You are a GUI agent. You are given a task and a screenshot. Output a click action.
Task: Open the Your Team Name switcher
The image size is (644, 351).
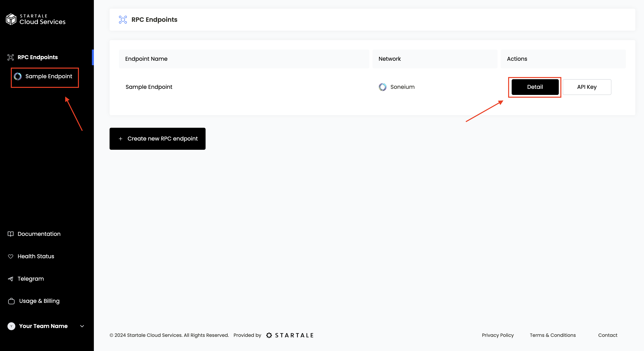43,326
